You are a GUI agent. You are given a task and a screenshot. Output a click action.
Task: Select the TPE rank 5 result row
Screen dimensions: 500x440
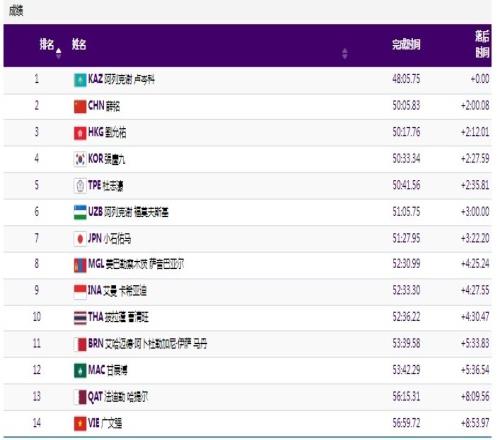(247, 186)
